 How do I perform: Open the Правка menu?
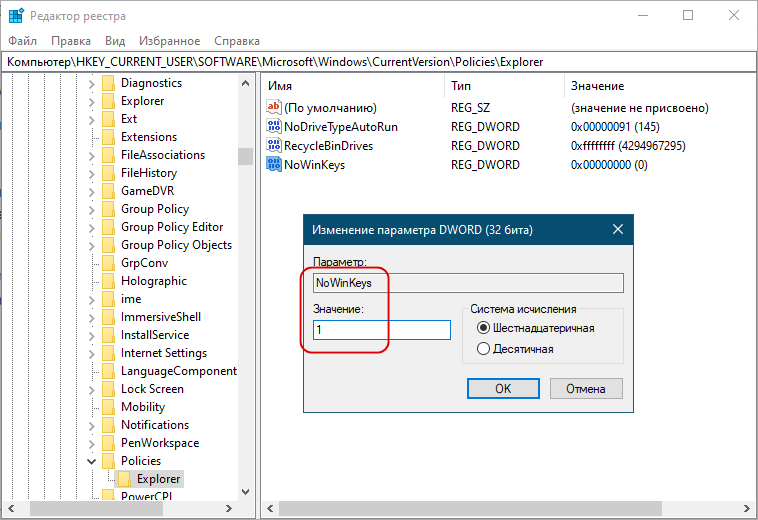pos(71,41)
